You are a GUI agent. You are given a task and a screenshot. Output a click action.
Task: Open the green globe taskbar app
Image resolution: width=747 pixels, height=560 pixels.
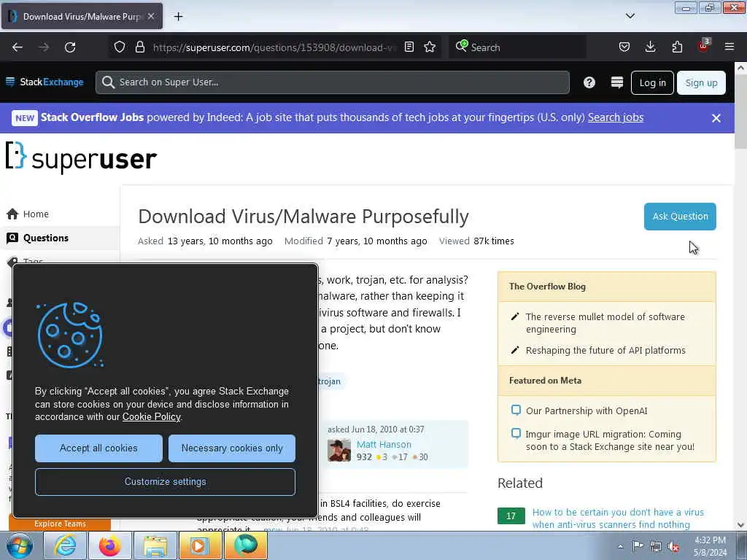point(245,545)
